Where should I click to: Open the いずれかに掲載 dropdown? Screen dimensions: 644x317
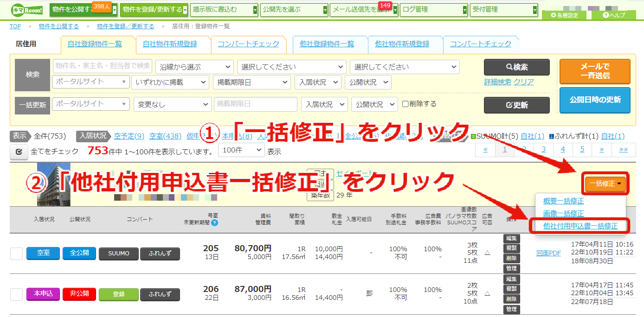(170, 82)
